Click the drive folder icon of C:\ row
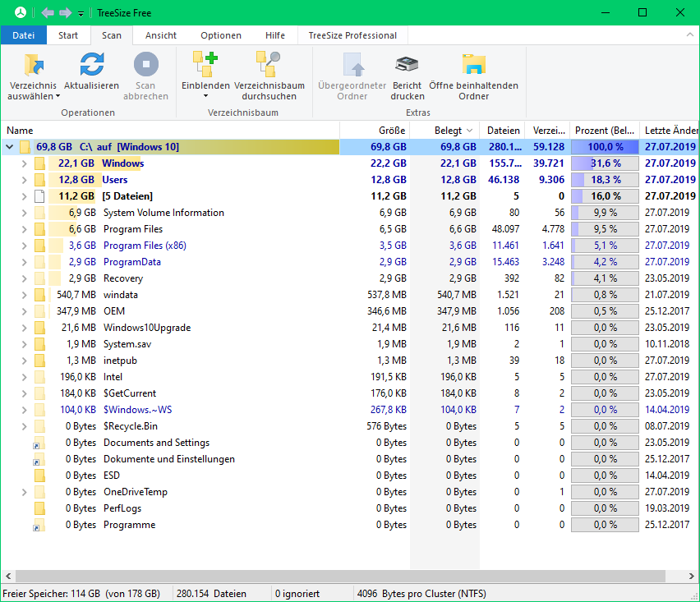 (25, 147)
